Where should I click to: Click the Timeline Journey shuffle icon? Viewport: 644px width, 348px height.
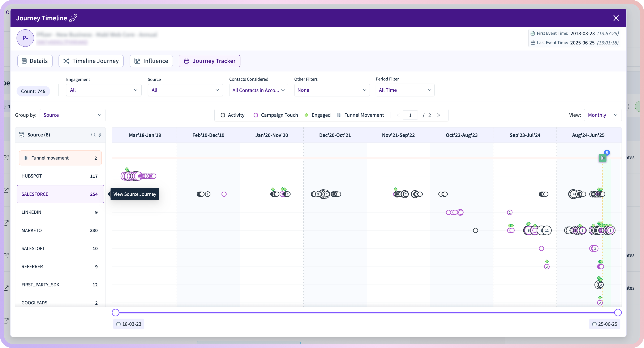pyautogui.click(x=66, y=61)
